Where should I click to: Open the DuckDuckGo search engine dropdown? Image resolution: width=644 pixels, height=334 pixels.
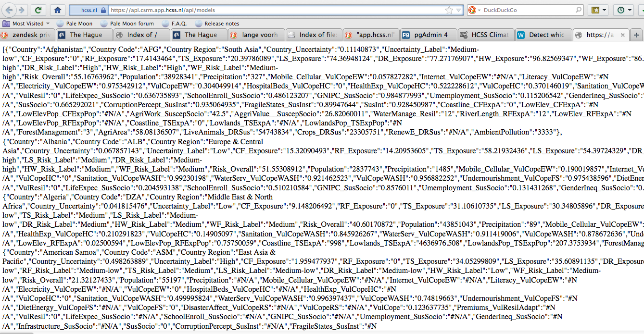tap(474, 10)
